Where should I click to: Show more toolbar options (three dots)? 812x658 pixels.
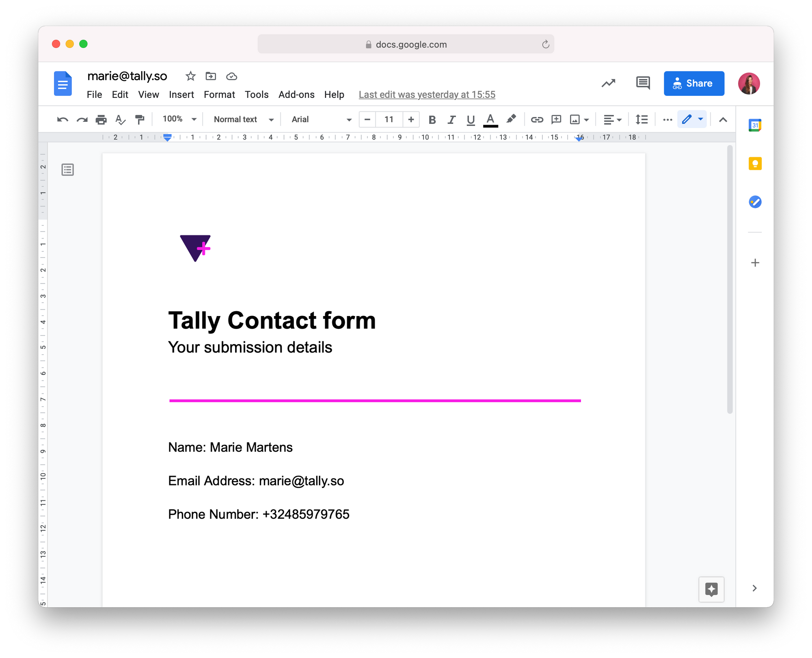click(x=667, y=119)
